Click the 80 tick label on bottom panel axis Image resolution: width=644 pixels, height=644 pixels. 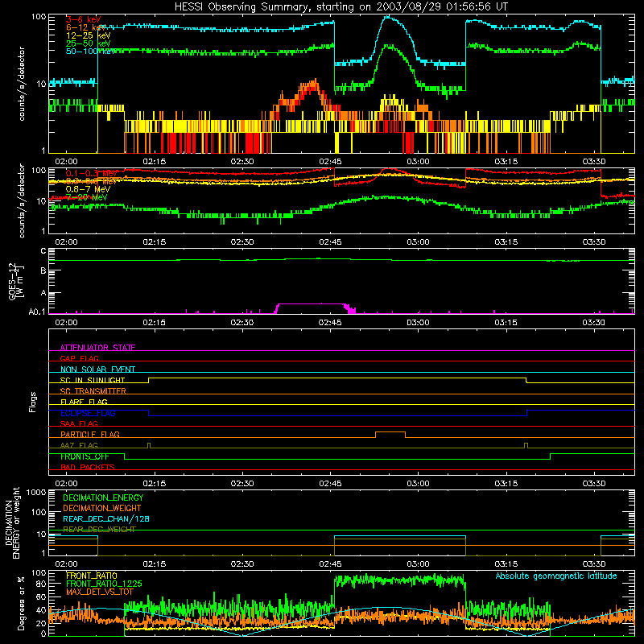click(41, 584)
